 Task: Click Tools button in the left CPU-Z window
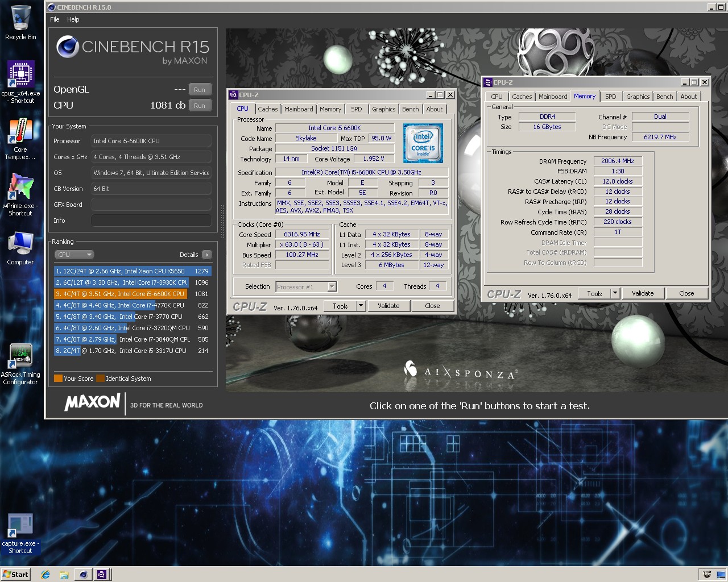tap(340, 306)
